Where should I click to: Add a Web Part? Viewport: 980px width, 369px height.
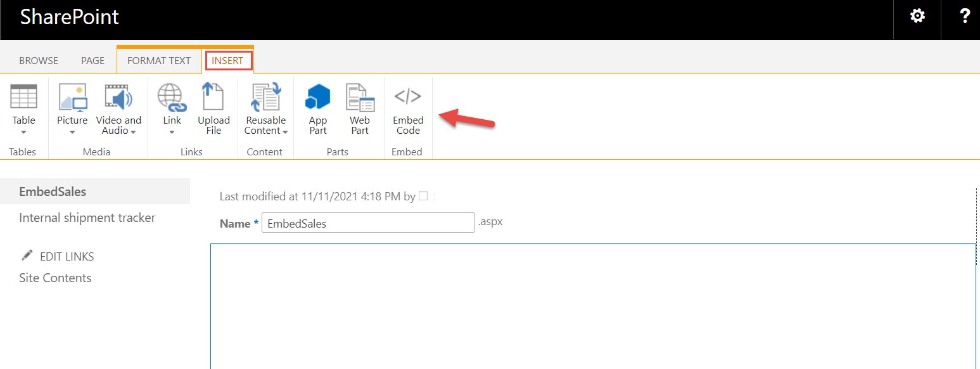(360, 109)
